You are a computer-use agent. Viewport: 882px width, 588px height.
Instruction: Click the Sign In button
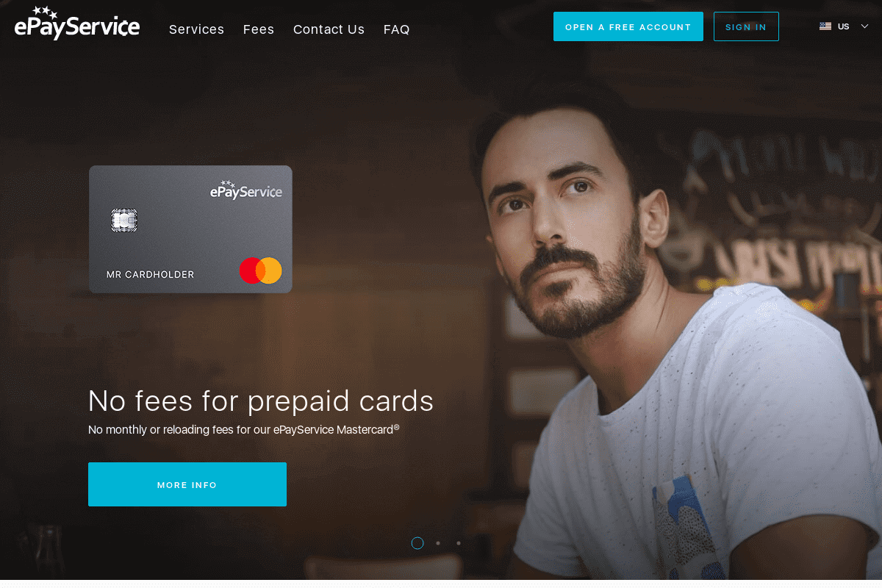tap(746, 26)
